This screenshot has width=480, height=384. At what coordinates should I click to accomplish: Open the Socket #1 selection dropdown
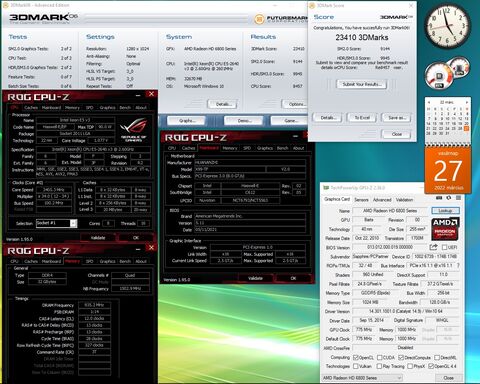click(56, 223)
